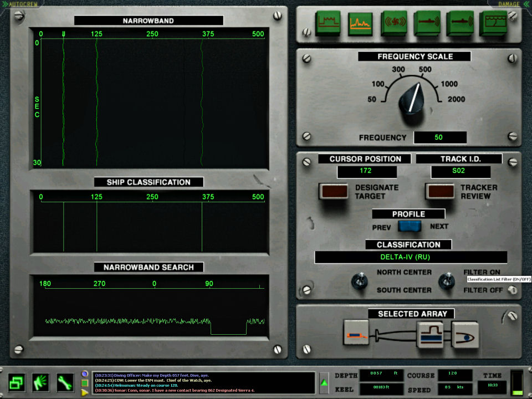
Task: Select the hull array button
Action: pos(431,334)
